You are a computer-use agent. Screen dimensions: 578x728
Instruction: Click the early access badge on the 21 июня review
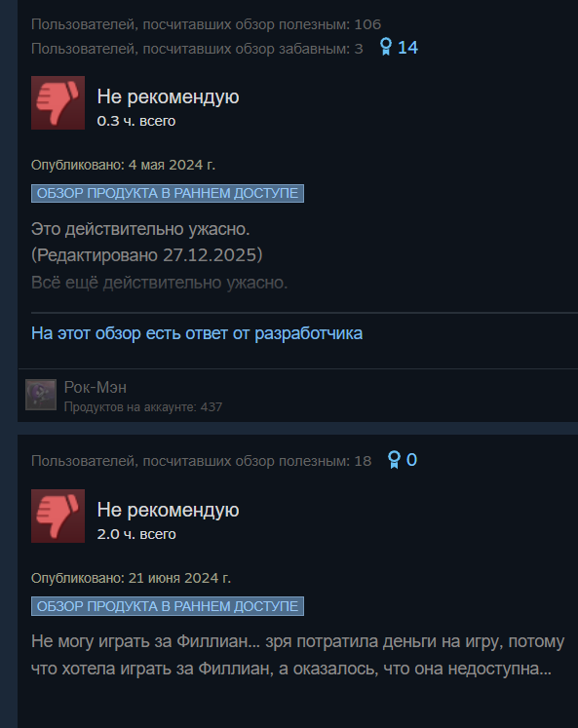pos(168,606)
